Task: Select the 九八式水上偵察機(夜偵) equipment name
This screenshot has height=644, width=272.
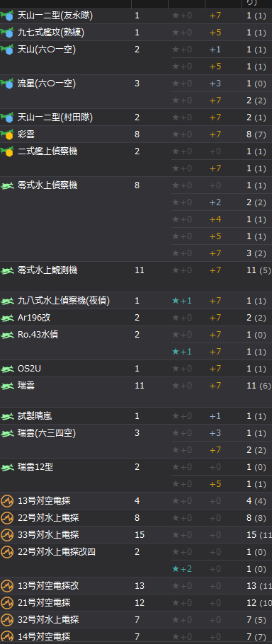Action: pyautogui.click(x=64, y=301)
